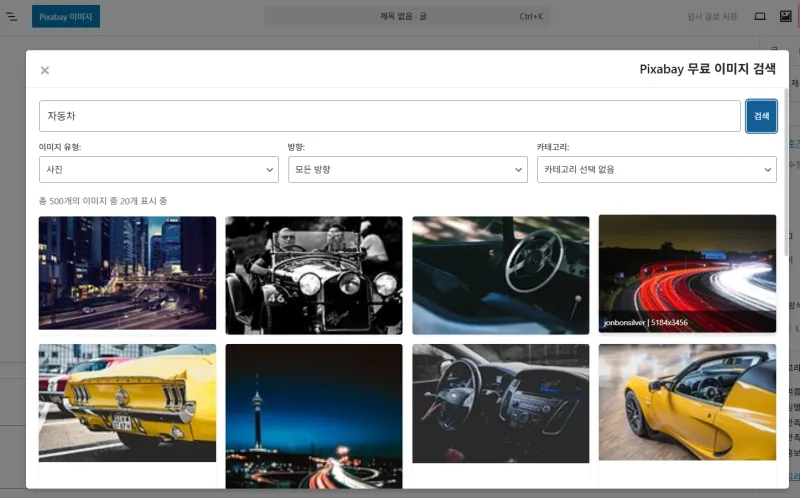Image resolution: width=800 pixels, height=498 pixels.
Task: Open the command palette bar showing 제목 없음
Action: coord(404,17)
